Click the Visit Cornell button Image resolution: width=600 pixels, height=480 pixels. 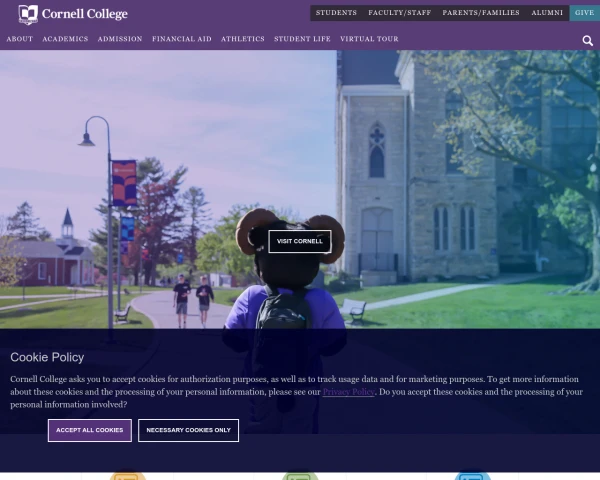coord(300,241)
